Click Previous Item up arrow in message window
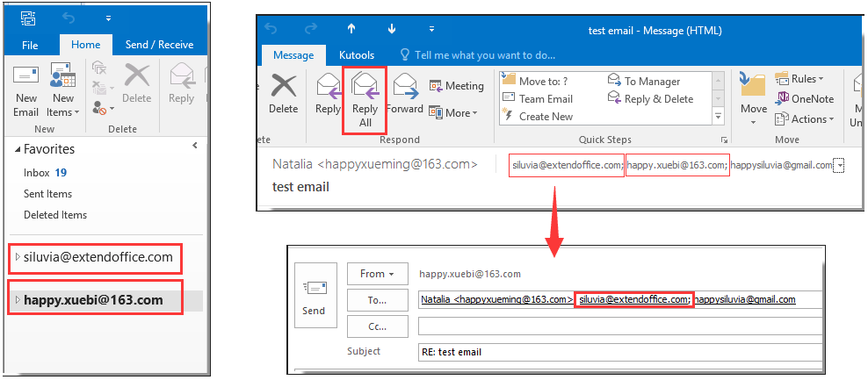The height and width of the screenshot is (380, 868). 351,30
